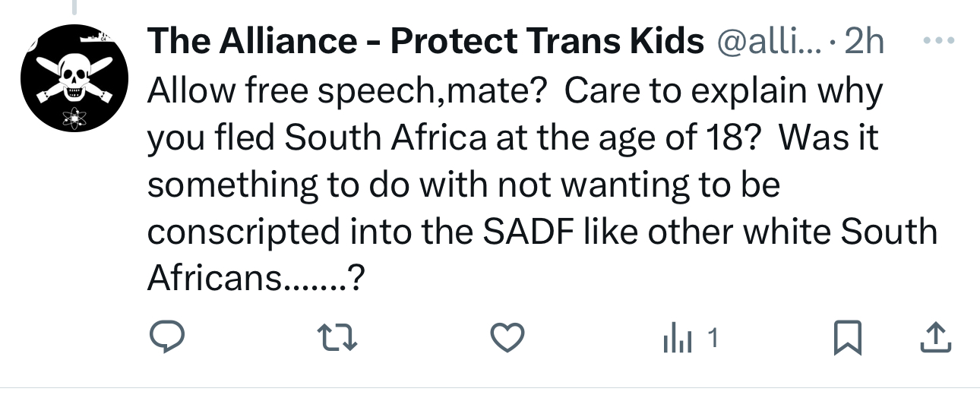Click the thread connector line above the avatar
This screenshot has width=980, height=398.
click(74, 8)
